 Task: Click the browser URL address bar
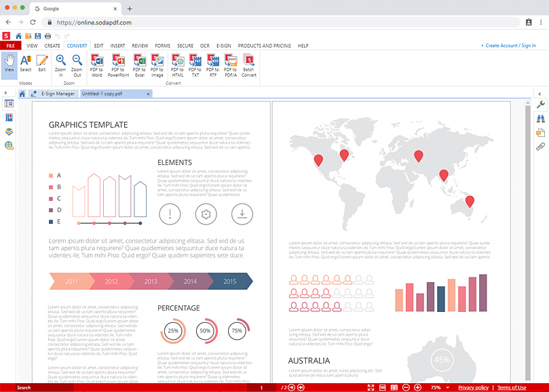[281, 22]
